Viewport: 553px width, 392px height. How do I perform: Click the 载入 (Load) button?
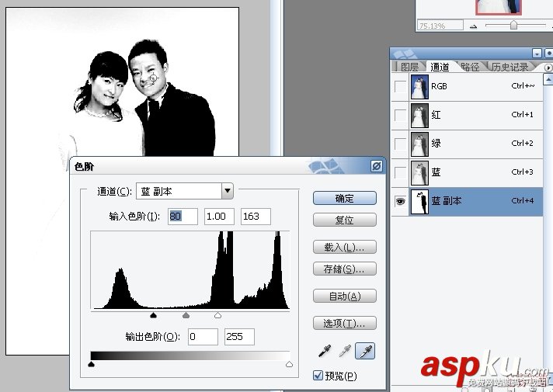click(x=345, y=247)
